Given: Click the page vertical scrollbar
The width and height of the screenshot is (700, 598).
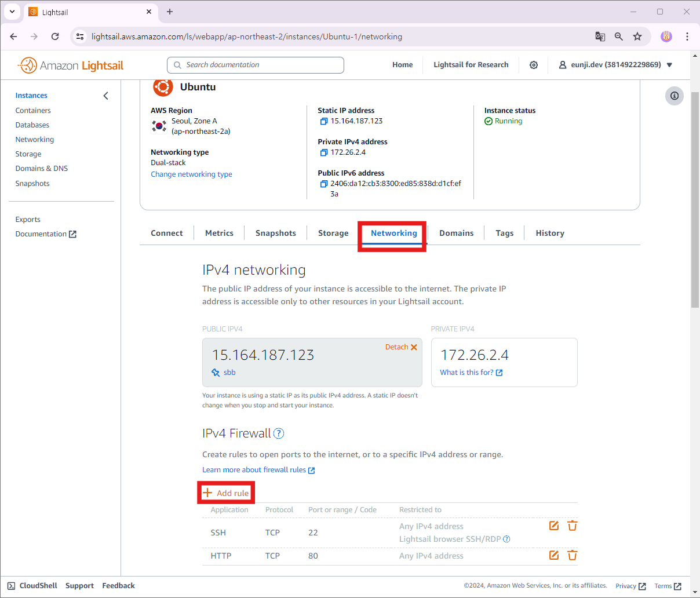Looking at the screenshot, I should click(695, 199).
